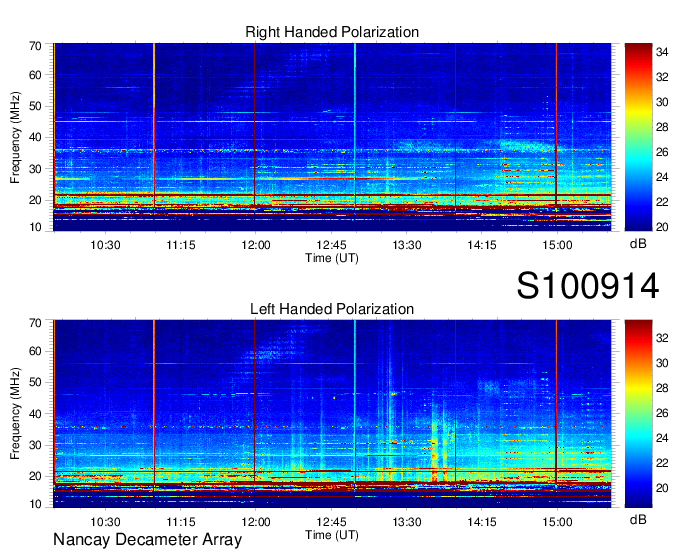Click the bottom plot's color scale bar
680x552 pixels.
(638, 414)
